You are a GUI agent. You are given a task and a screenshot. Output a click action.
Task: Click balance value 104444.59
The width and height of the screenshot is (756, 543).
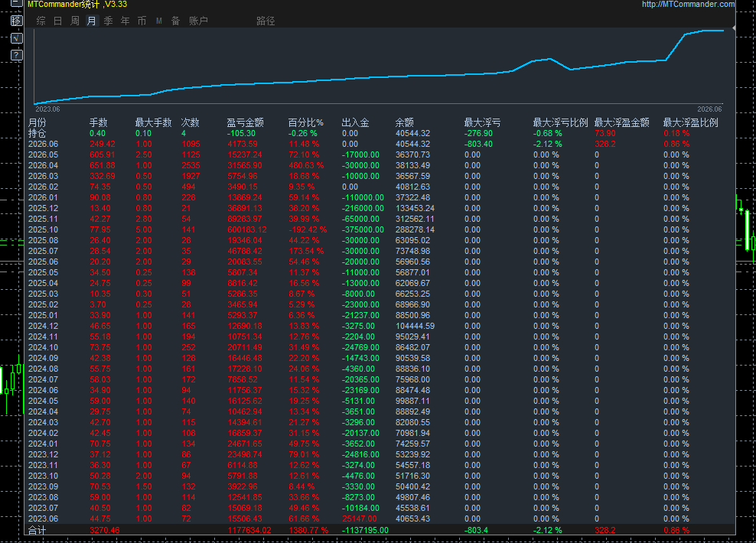(x=415, y=327)
